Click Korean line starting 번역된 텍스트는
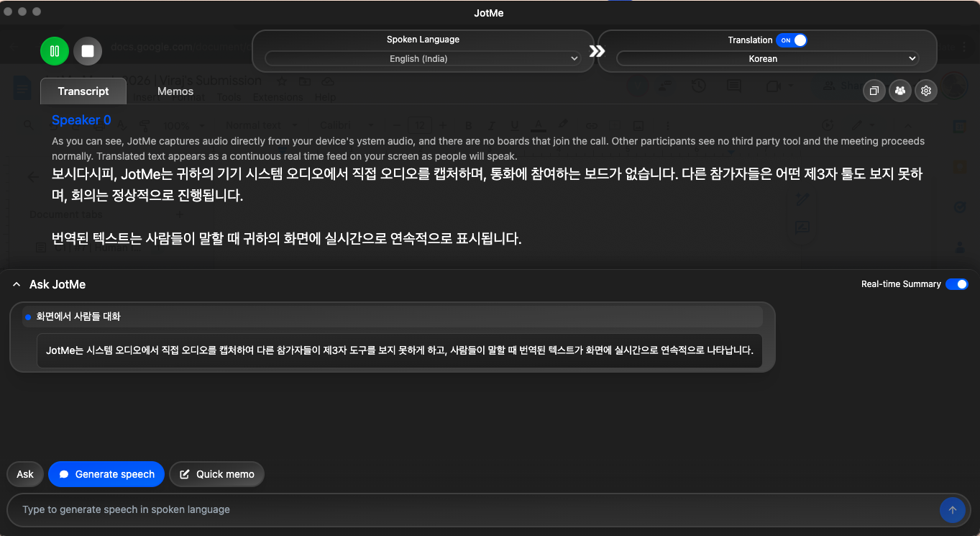 (286, 239)
